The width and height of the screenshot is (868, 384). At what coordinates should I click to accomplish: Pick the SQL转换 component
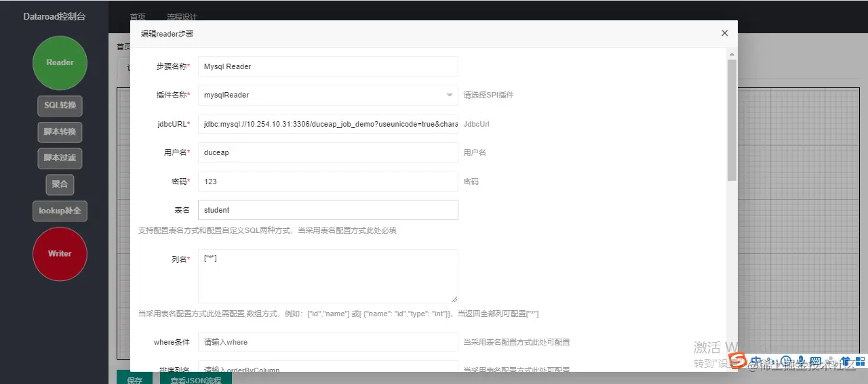60,106
